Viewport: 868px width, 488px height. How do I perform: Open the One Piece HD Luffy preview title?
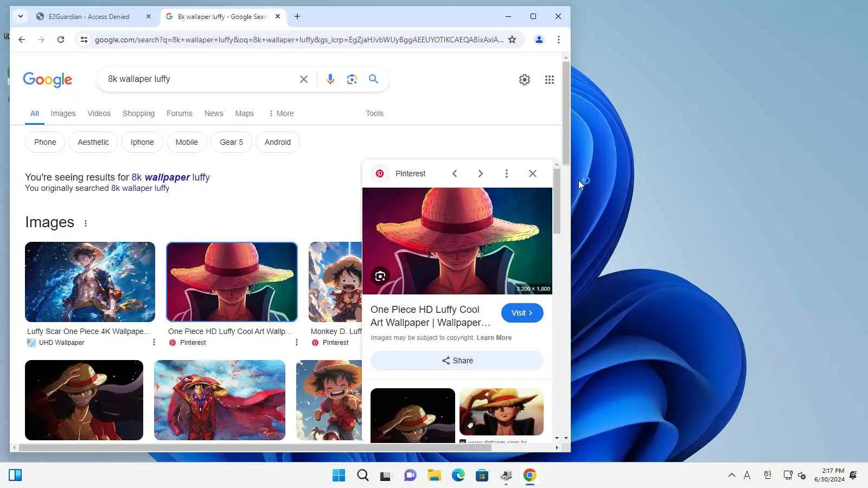[x=430, y=316]
